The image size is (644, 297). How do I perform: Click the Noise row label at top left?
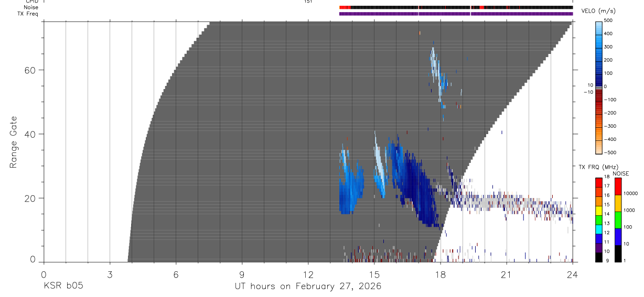coord(31,7)
